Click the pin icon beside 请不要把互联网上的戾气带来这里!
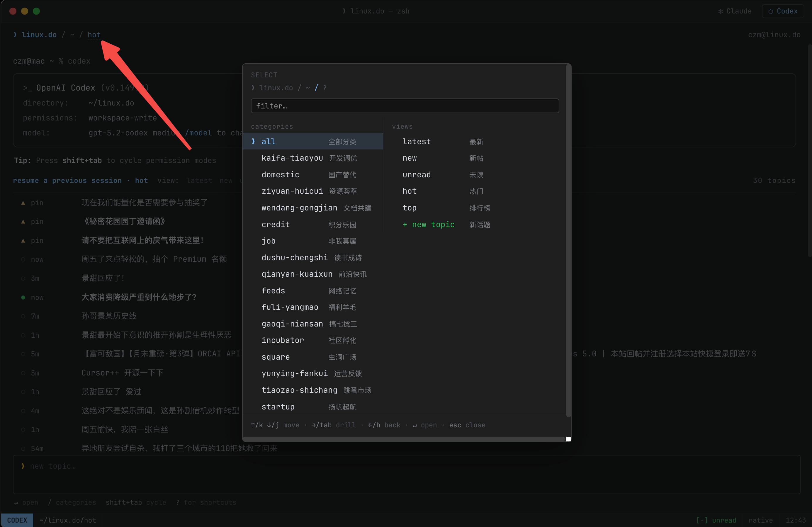The width and height of the screenshot is (812, 527). point(23,240)
